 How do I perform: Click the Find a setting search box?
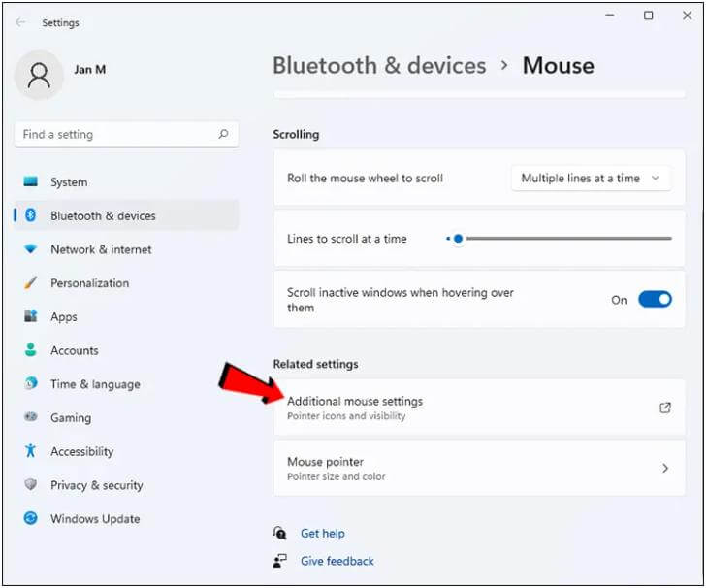126,134
